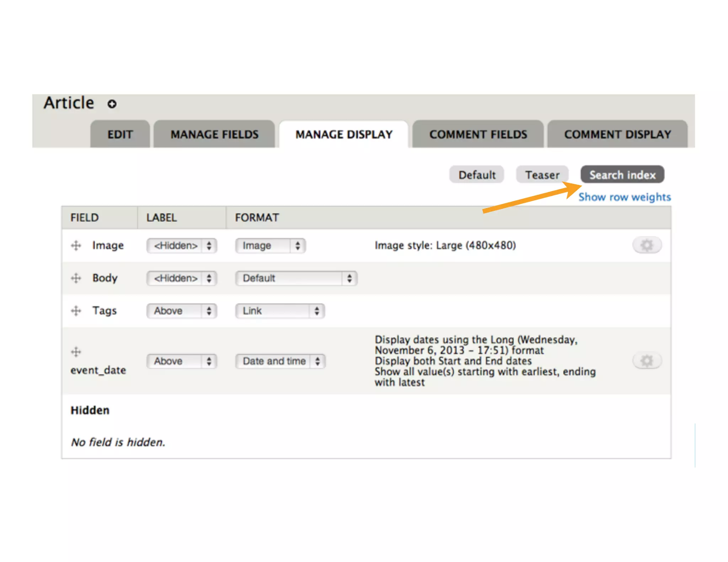Open event_date format settings gear
This screenshot has height=562, width=728.
647,361
